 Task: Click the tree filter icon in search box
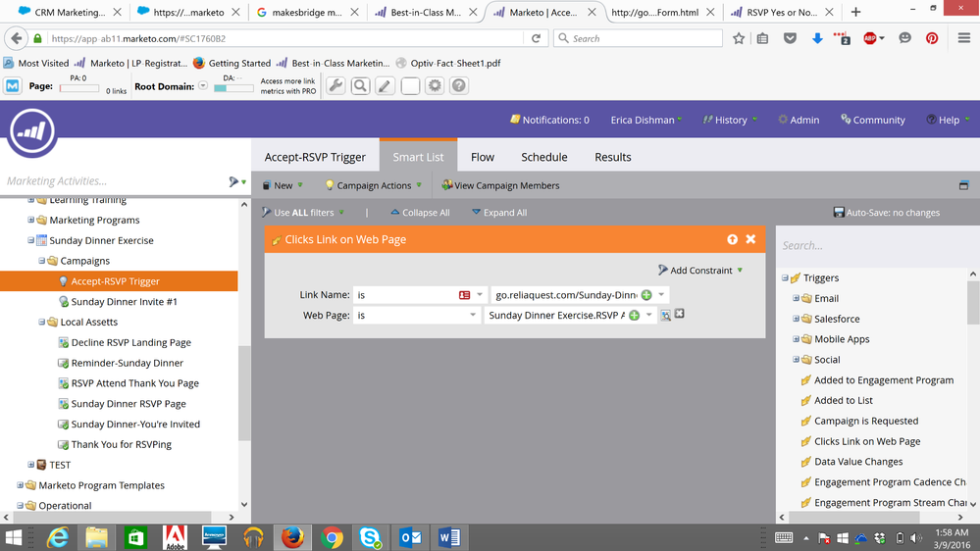[233, 181]
